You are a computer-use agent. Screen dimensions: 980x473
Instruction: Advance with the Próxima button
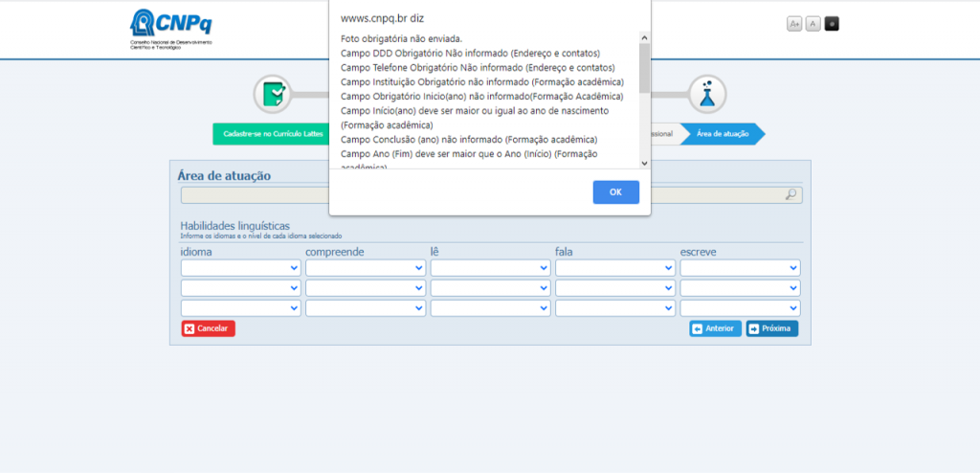[771, 328]
